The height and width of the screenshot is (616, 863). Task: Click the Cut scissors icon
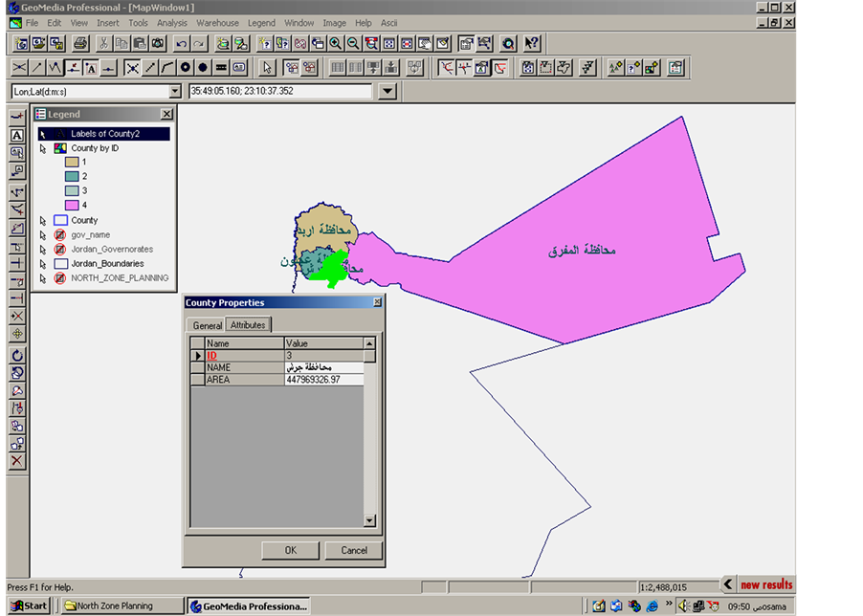(103, 43)
